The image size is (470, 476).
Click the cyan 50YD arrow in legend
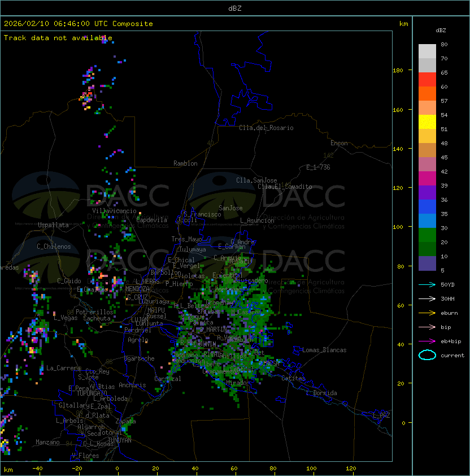pyautogui.click(x=427, y=284)
